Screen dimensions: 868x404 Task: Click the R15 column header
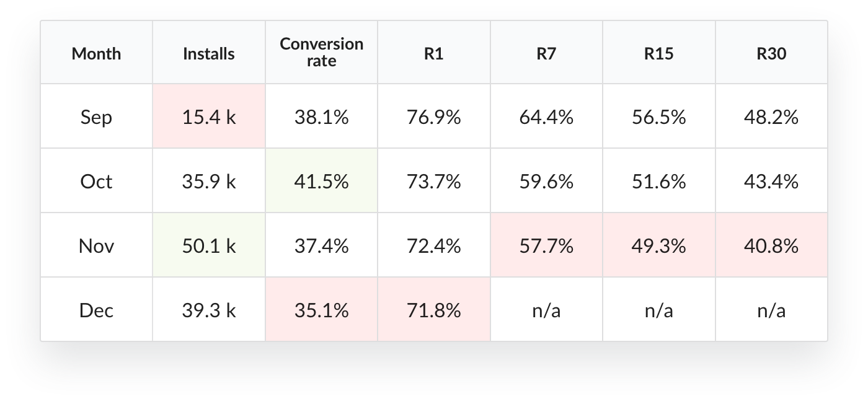click(x=659, y=53)
